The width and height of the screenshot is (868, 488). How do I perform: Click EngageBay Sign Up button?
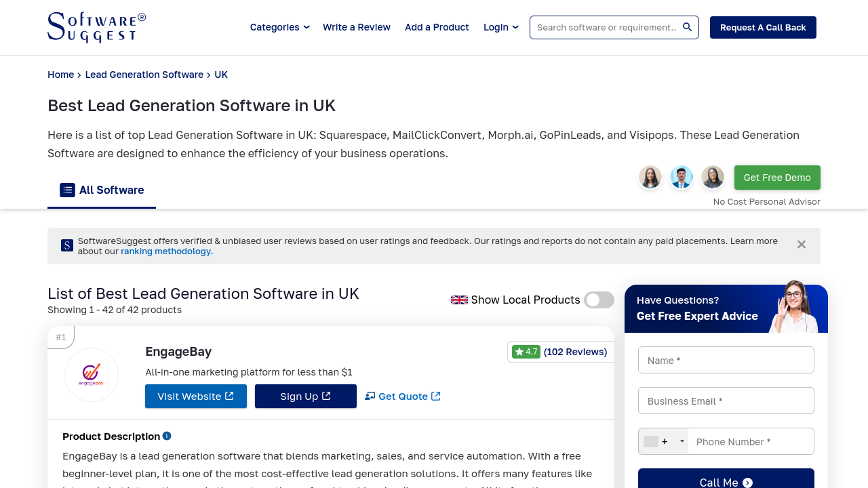tap(306, 396)
